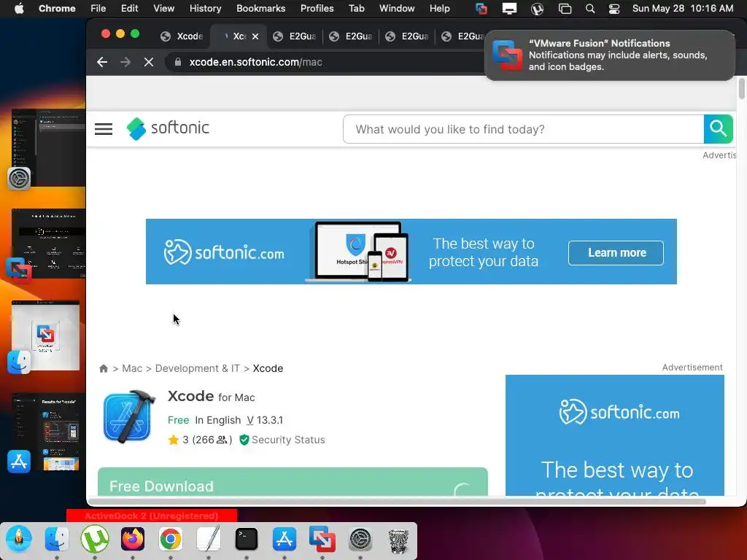Open the Help menu
The height and width of the screenshot is (560, 747).
(439, 9)
